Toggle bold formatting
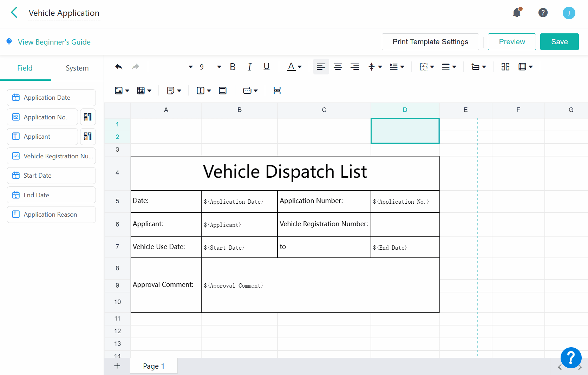This screenshot has width=588, height=375. click(233, 67)
